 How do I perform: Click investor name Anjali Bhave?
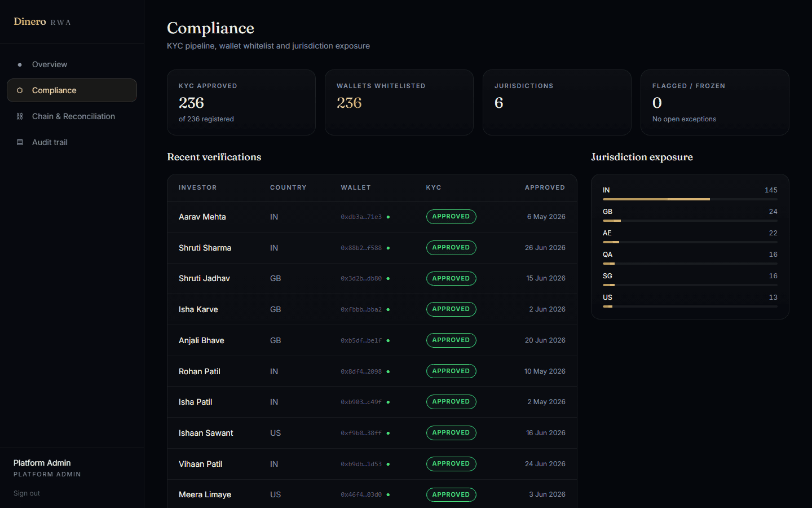201,340
